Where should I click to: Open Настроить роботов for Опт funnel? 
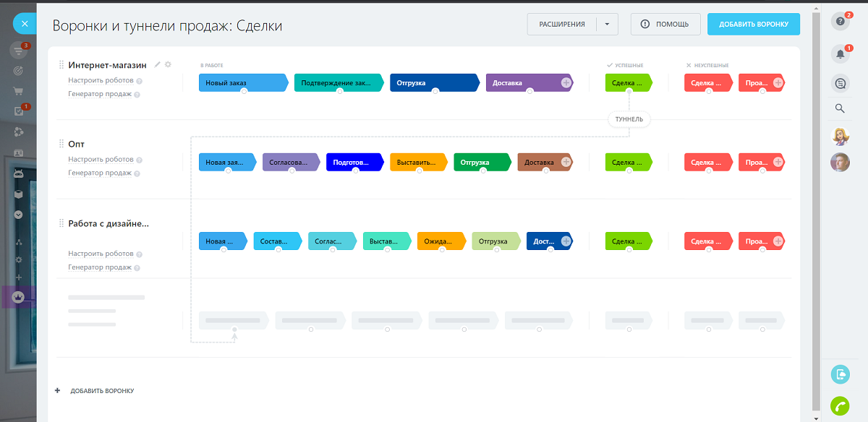[101, 159]
